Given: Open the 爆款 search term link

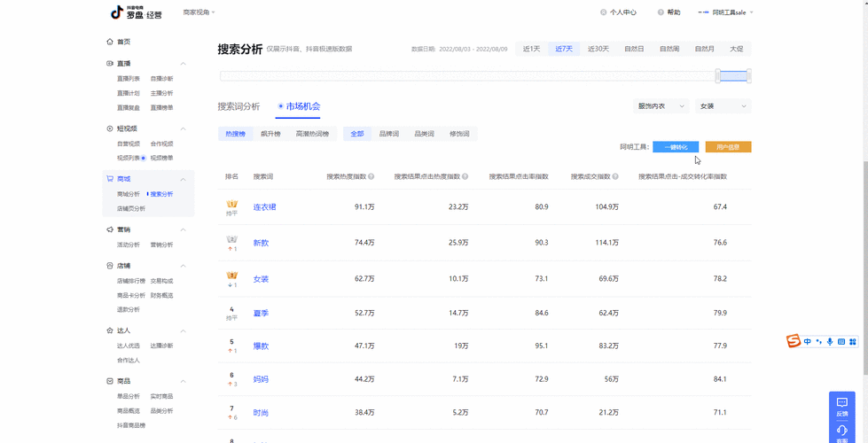Looking at the screenshot, I should pyautogui.click(x=261, y=346).
